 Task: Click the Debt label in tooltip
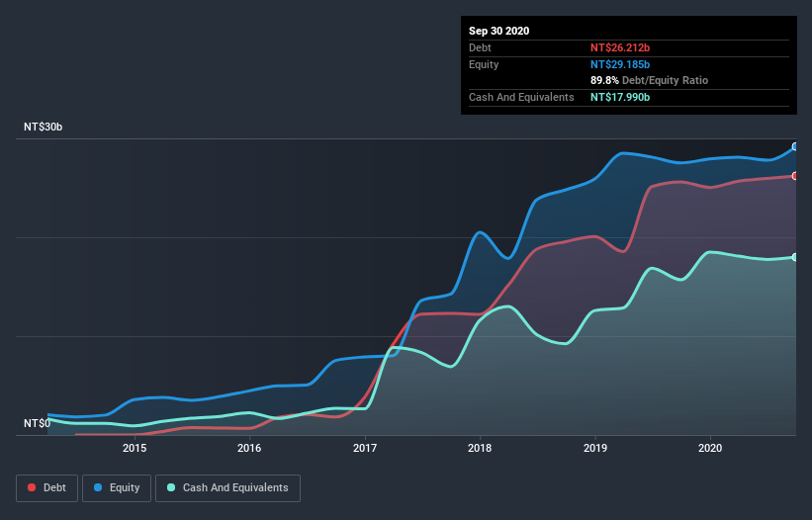[480, 47]
